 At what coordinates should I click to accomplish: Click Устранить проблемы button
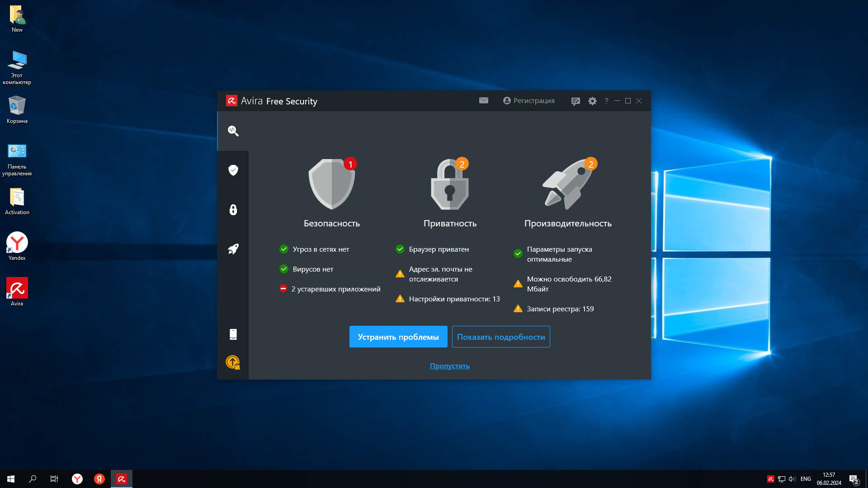398,337
